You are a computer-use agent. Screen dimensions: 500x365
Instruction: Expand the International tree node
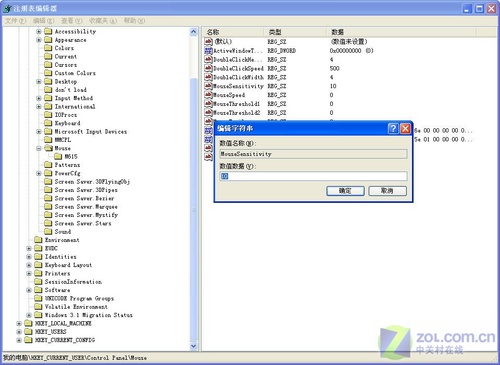tap(39, 106)
